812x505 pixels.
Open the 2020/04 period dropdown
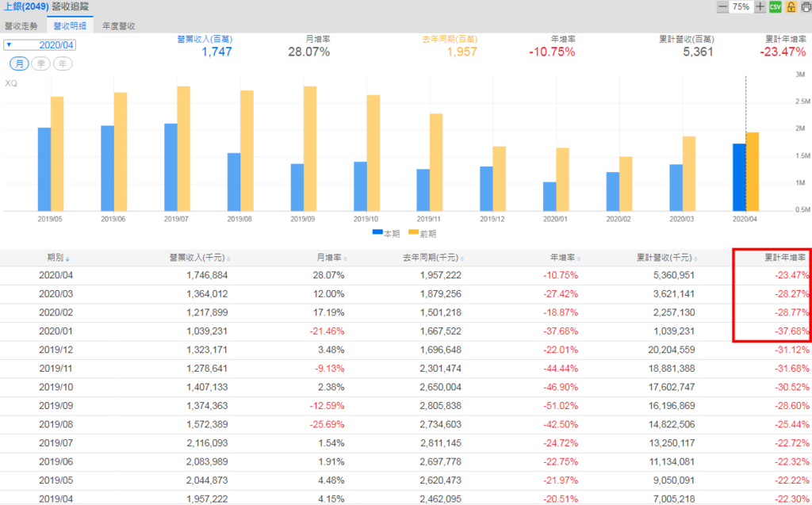(40, 45)
